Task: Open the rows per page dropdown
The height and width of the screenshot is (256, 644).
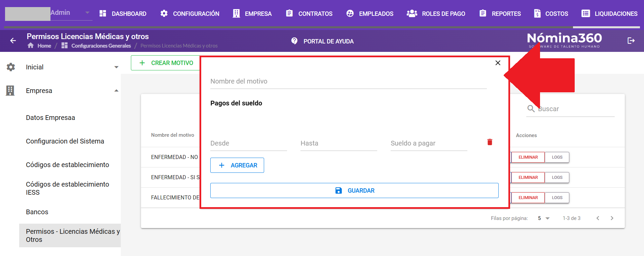Action: 544,218
